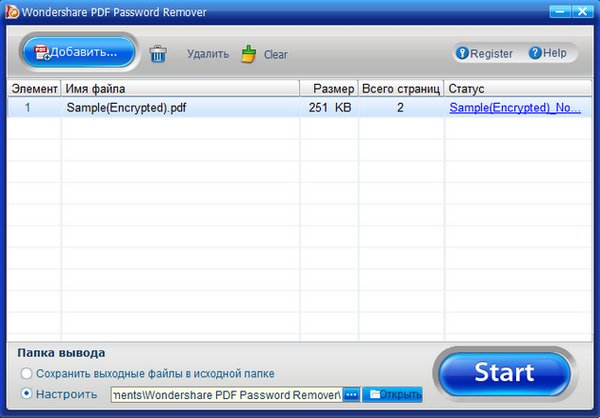600x418 pixels.
Task: Click the Help question mark icon
Action: (535, 53)
